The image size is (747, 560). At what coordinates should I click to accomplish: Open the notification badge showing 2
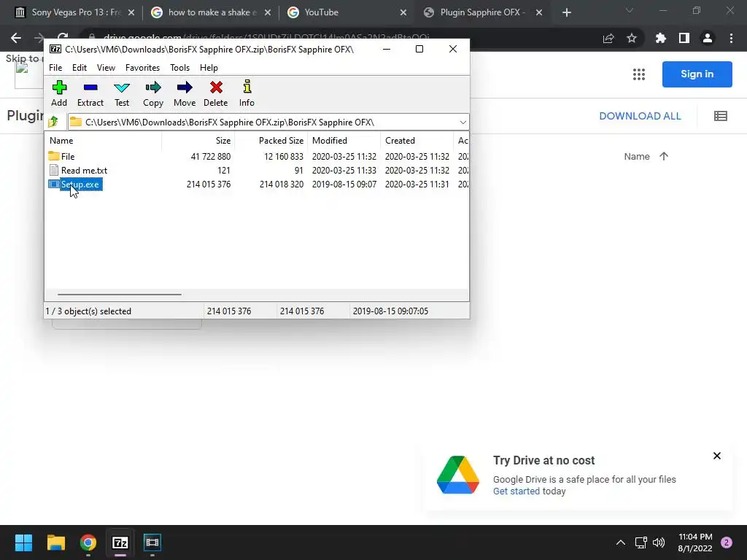pyautogui.click(x=727, y=542)
